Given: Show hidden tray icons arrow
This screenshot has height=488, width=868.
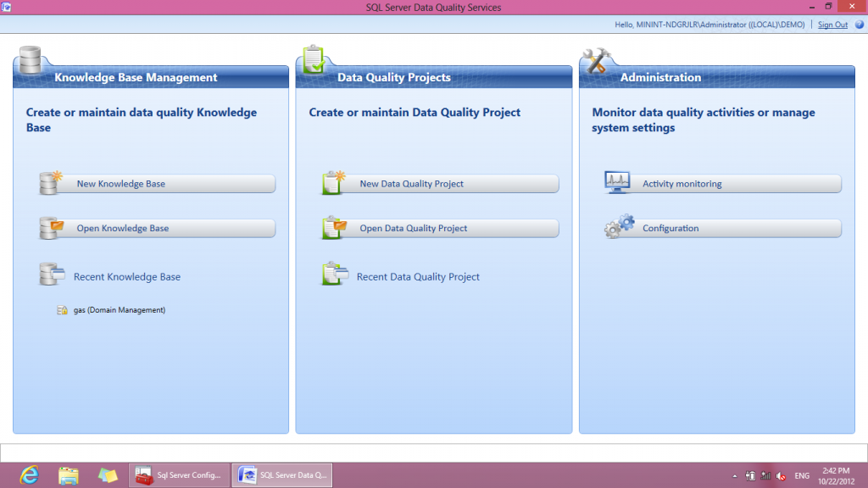Looking at the screenshot, I should 735,476.
